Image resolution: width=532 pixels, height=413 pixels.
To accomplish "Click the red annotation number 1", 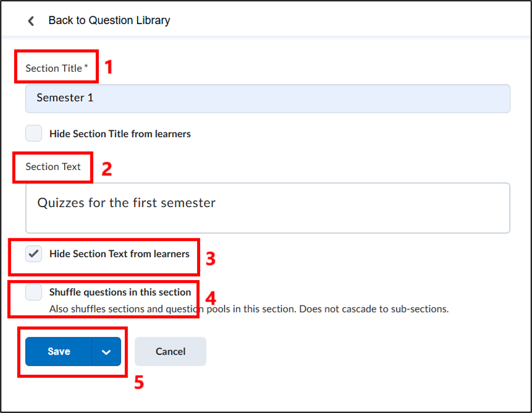I will [x=108, y=66].
